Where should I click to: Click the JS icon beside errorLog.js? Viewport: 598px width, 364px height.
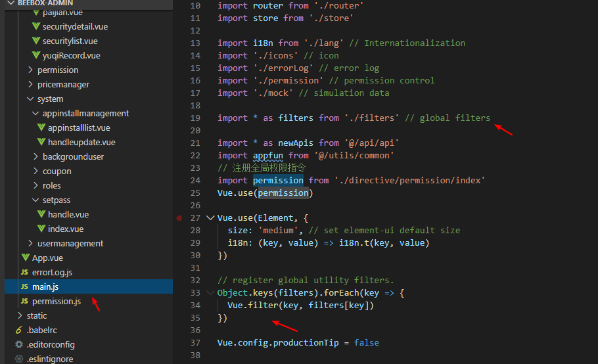25,273
